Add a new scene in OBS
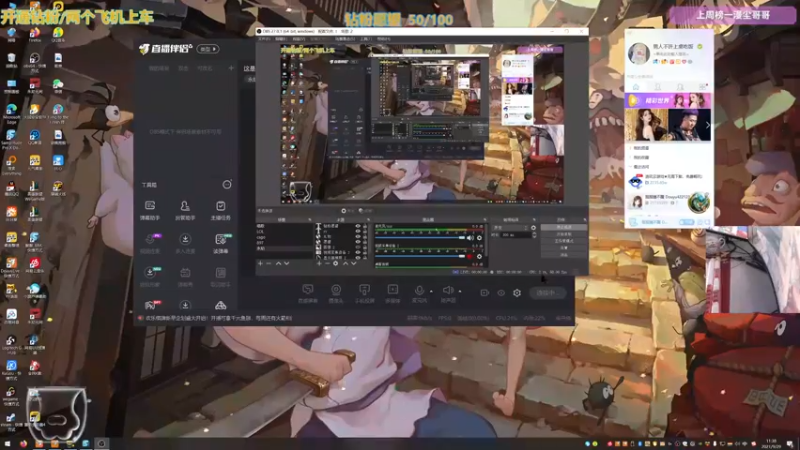 (x=260, y=263)
